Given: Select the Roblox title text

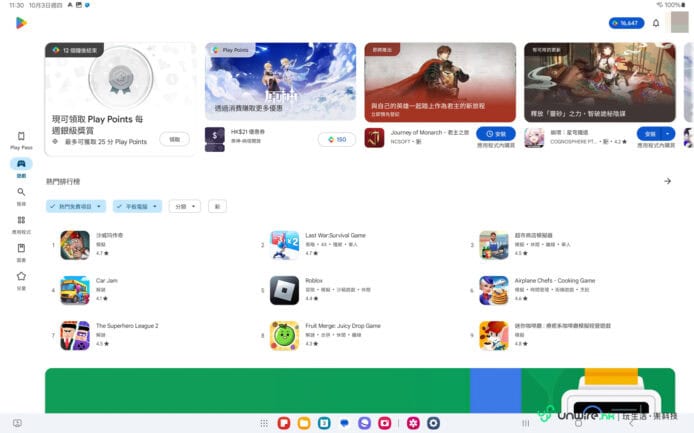Looking at the screenshot, I should (314, 280).
